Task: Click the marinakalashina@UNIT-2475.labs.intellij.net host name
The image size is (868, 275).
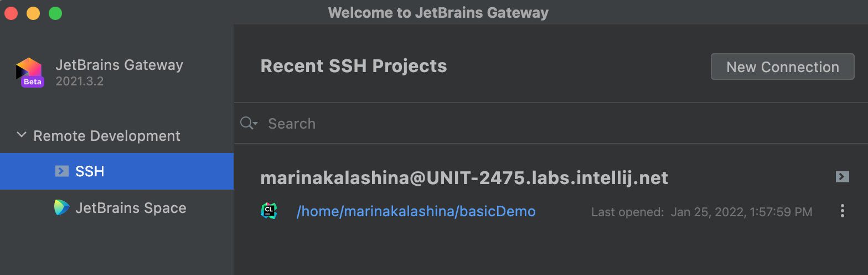Action: point(464,178)
